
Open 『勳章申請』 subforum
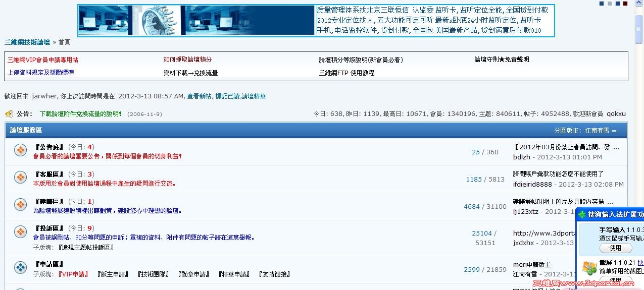(194, 274)
